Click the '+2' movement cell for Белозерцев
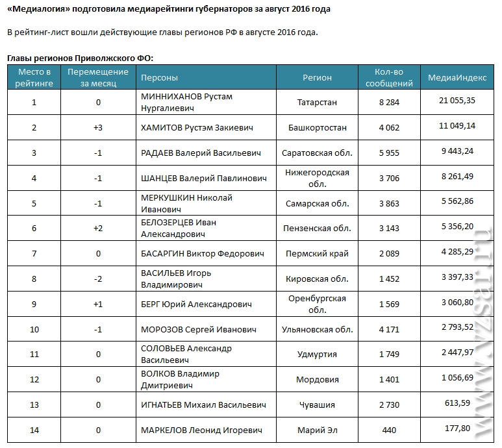This screenshot has width=502, height=448. point(98,228)
